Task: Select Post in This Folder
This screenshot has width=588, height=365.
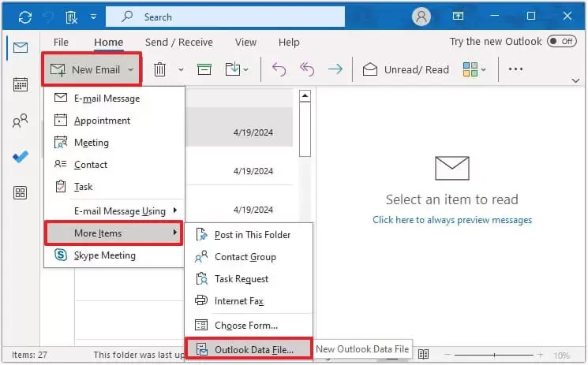Action: (249, 235)
